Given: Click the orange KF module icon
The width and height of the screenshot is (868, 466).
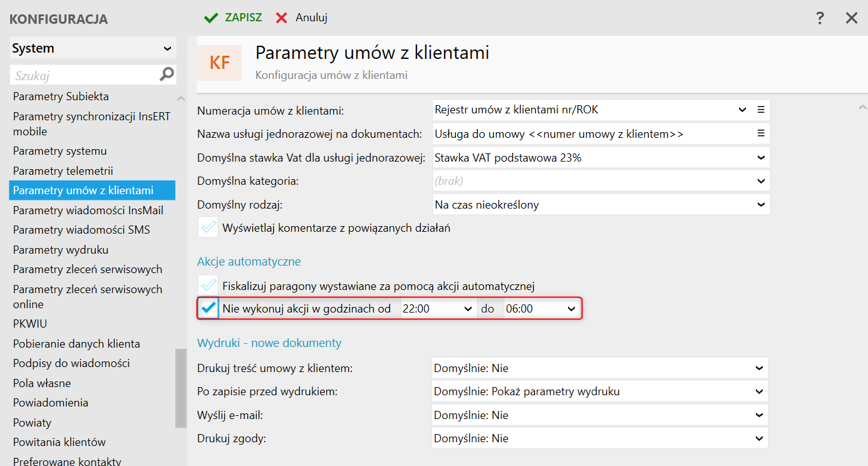Looking at the screenshot, I should [219, 63].
